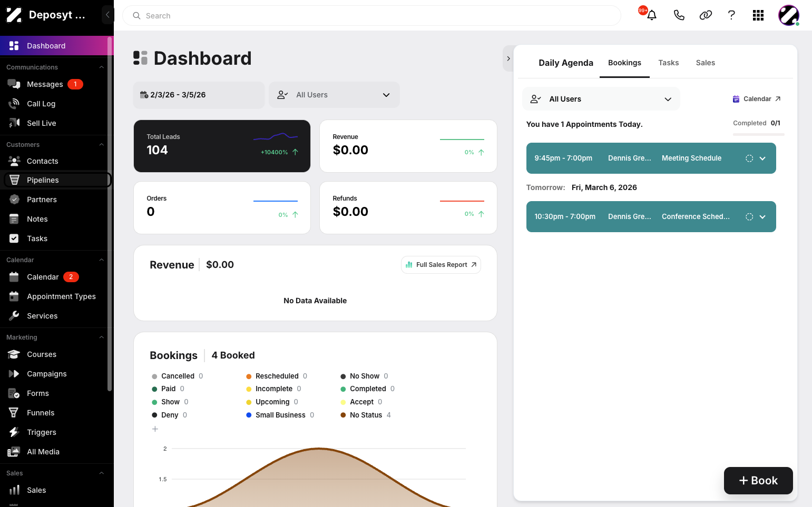
Task: Click the top search field
Action: tap(371, 16)
